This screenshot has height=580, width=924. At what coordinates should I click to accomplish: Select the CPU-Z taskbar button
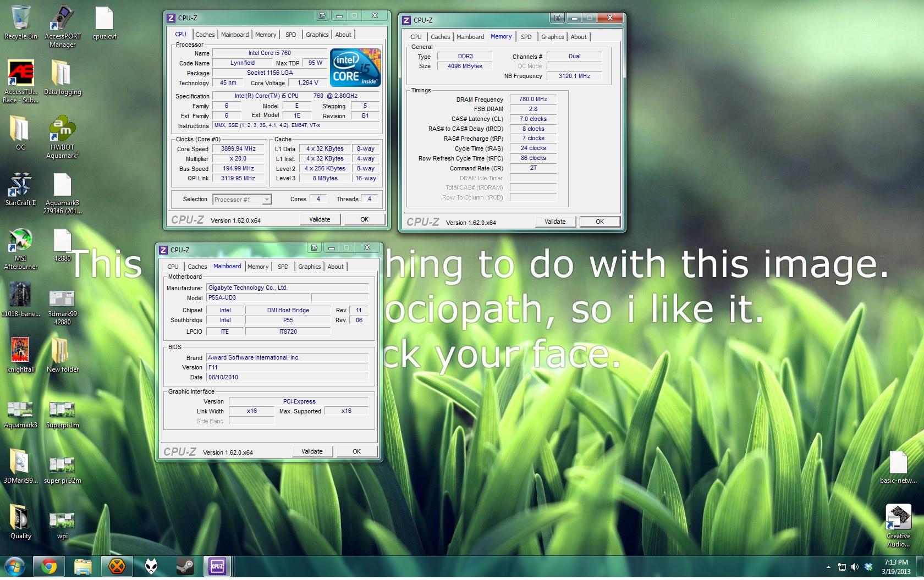click(x=217, y=566)
